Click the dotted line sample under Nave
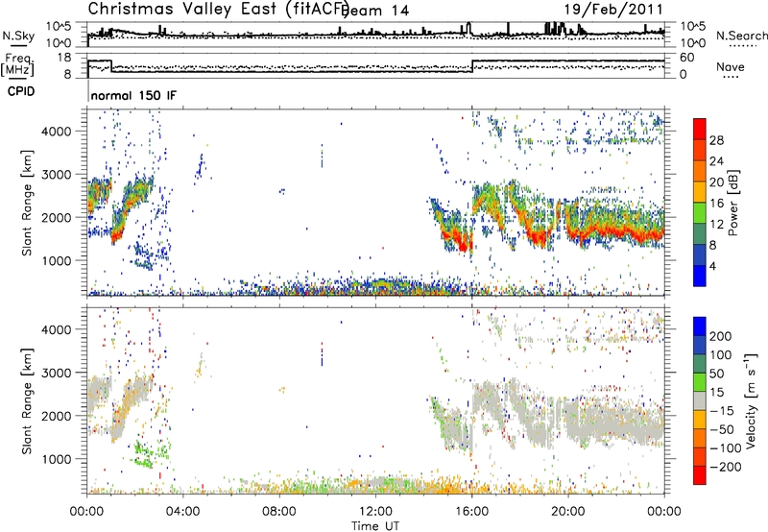The width and height of the screenshot is (768, 532). point(731,77)
